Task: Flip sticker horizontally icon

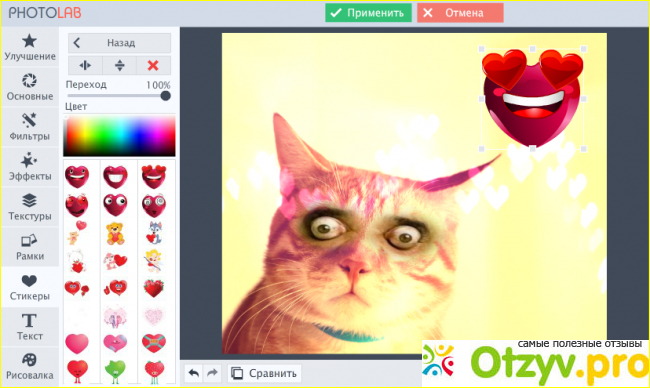Action: coord(85,65)
